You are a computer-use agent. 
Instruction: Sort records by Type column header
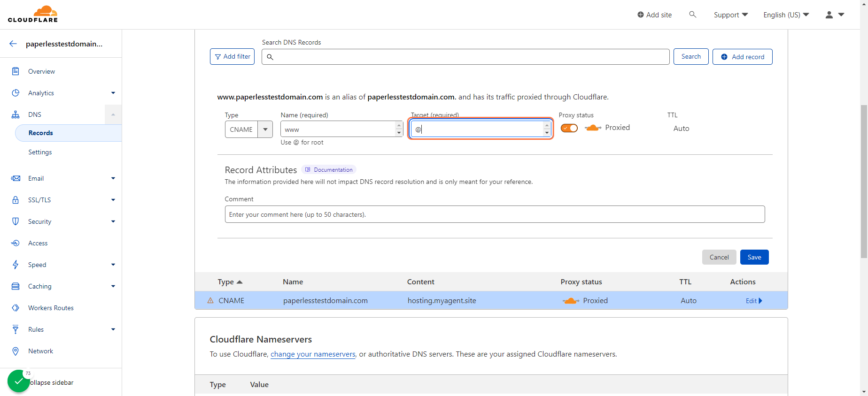click(x=230, y=282)
